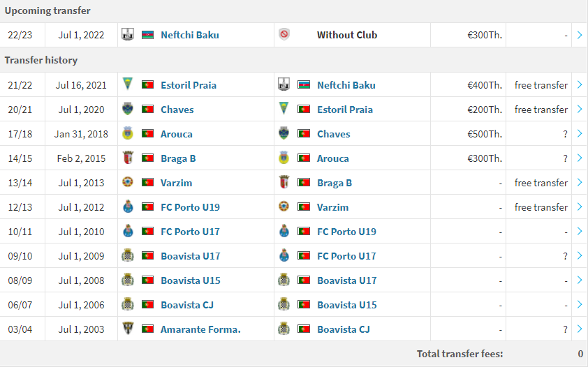Click Varzim crest in 13/14 row

coord(128,182)
